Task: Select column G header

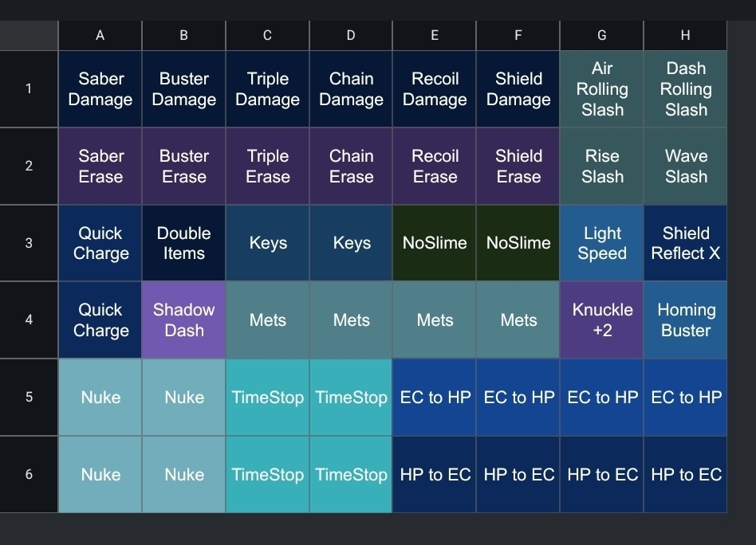Action: (602, 35)
